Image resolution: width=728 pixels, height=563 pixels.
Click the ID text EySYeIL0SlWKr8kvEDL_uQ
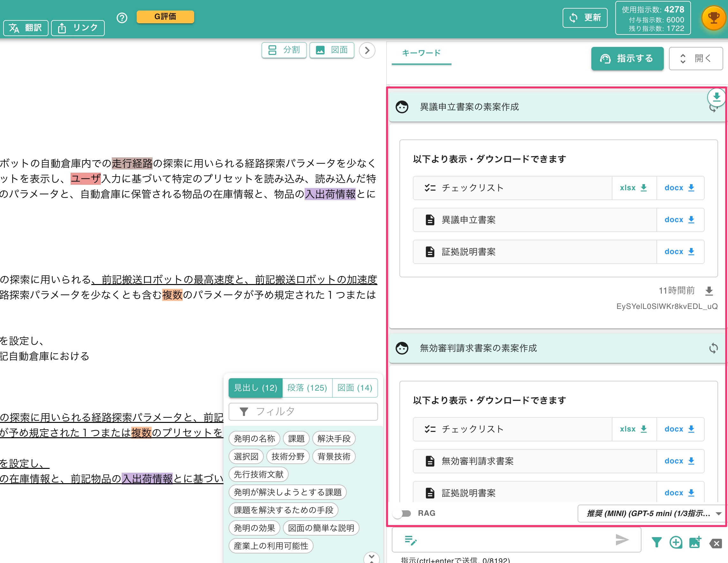(667, 306)
